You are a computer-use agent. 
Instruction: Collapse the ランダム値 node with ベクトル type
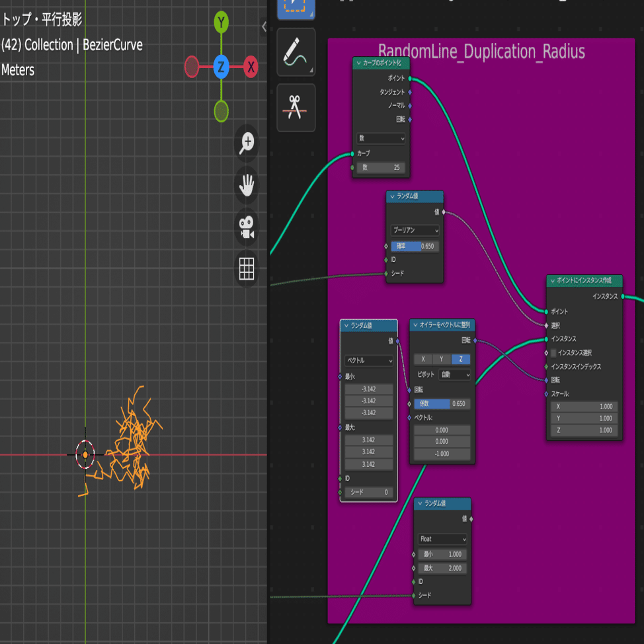[346, 326]
